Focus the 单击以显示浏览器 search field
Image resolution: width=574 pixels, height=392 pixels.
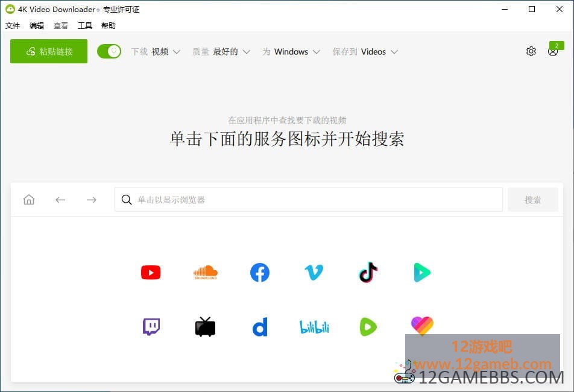pos(308,200)
